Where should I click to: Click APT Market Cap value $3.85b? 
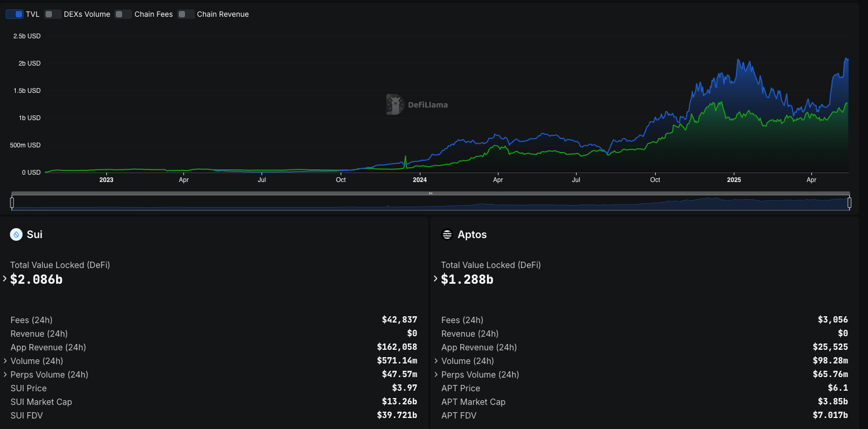[833, 402]
